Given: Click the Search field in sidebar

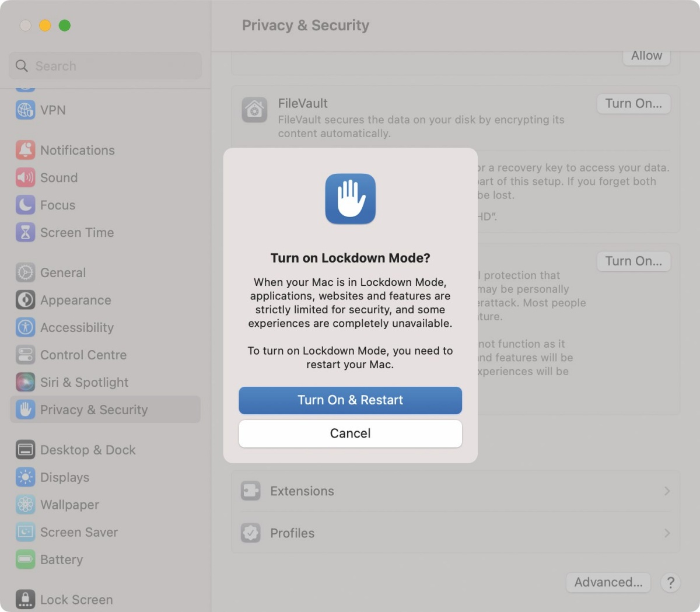Looking at the screenshot, I should tap(105, 66).
